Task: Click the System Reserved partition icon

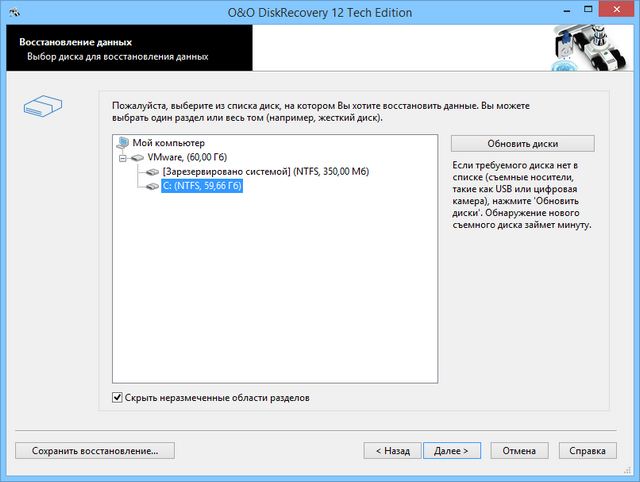Action: 153,172
